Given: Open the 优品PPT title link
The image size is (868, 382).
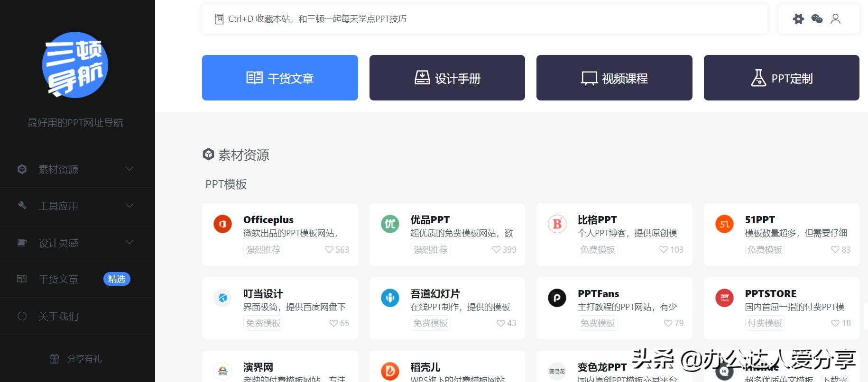Looking at the screenshot, I should point(430,220).
